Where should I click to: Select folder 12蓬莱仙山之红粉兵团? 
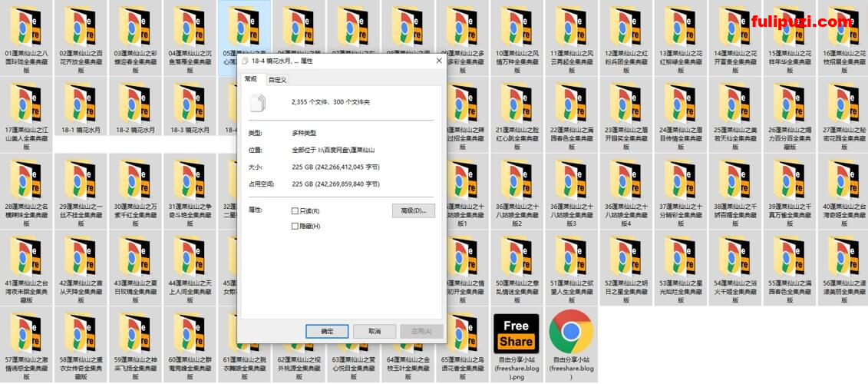point(625,37)
